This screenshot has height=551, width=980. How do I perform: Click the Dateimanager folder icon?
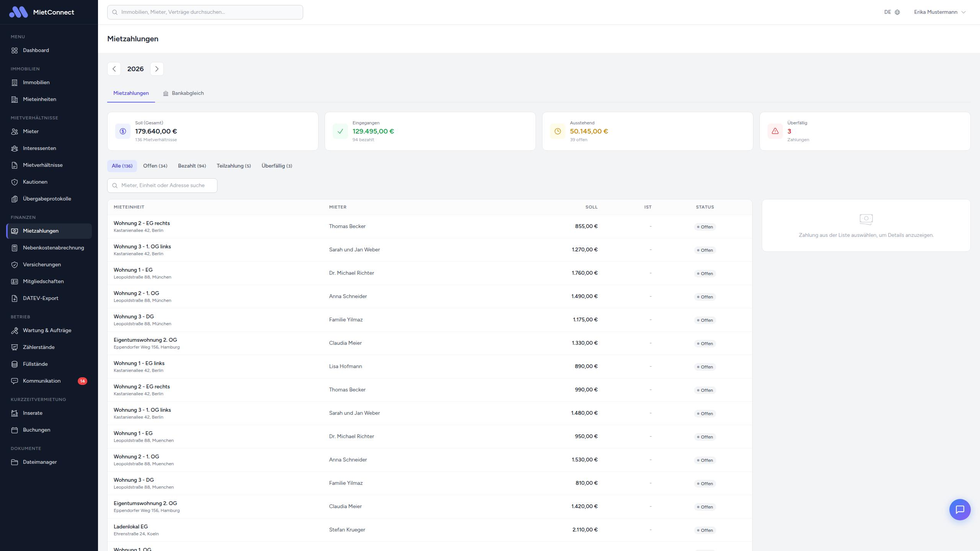[15, 462]
